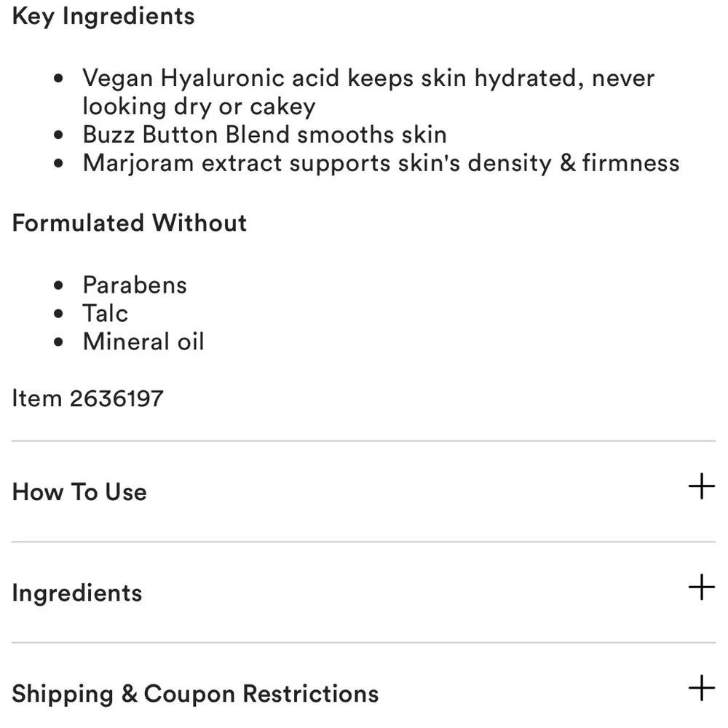This screenshot has height=728, width=728.
Task: Click the Formulated Without heading
Action: click(x=130, y=223)
